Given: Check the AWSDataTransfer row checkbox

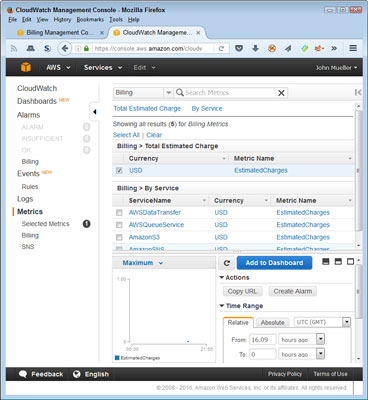Looking at the screenshot, I should point(119,213).
